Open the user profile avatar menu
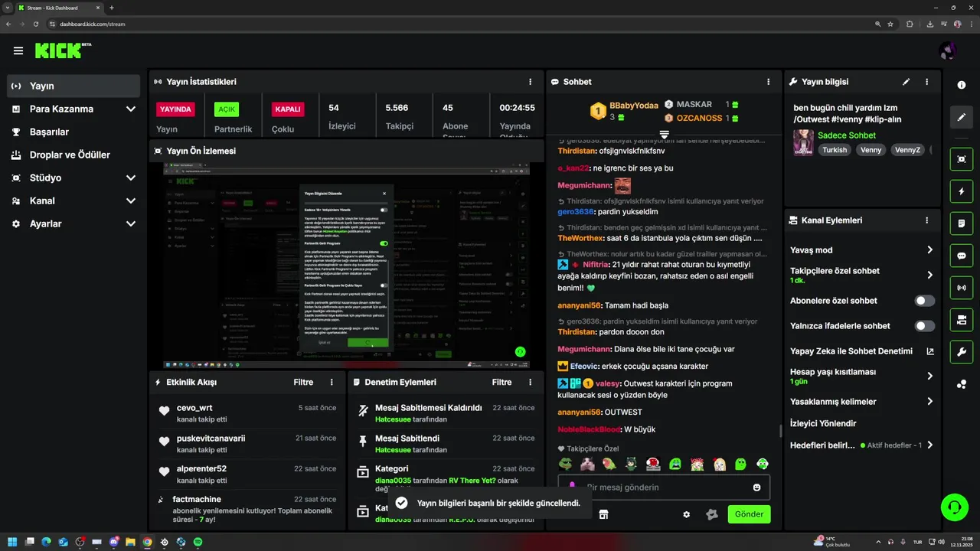The image size is (980, 551). pos(948,51)
